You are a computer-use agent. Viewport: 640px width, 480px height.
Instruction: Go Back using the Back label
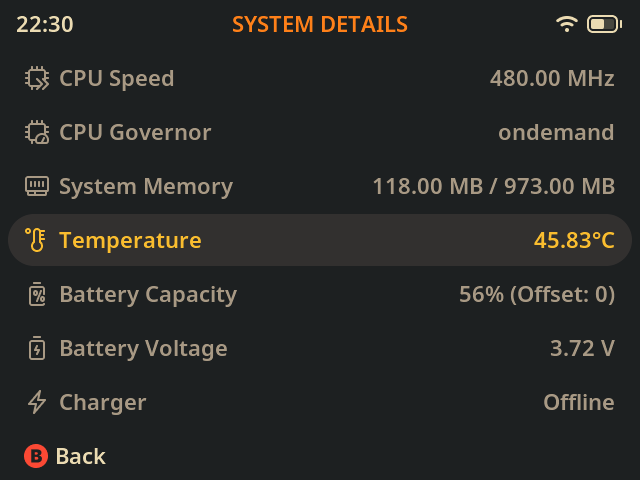click(80, 456)
